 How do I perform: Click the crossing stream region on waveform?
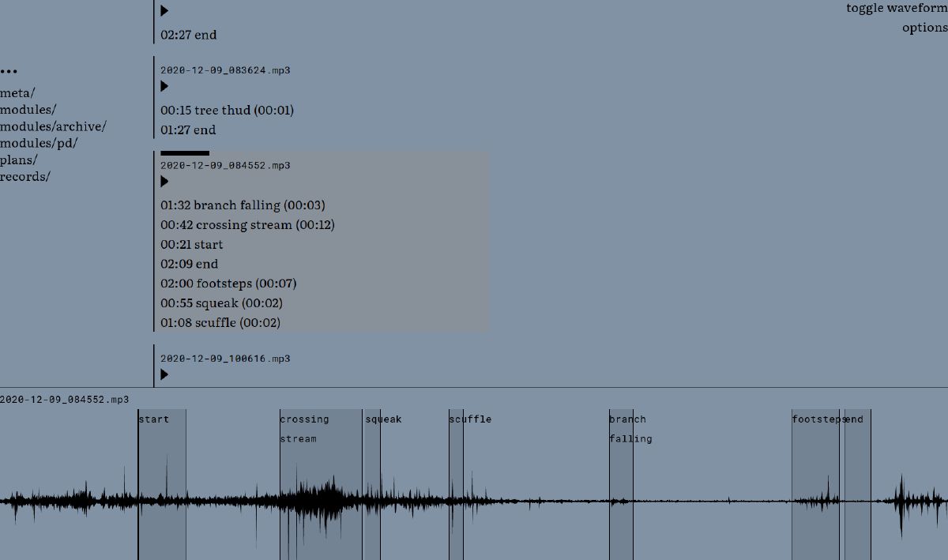[x=320, y=490]
